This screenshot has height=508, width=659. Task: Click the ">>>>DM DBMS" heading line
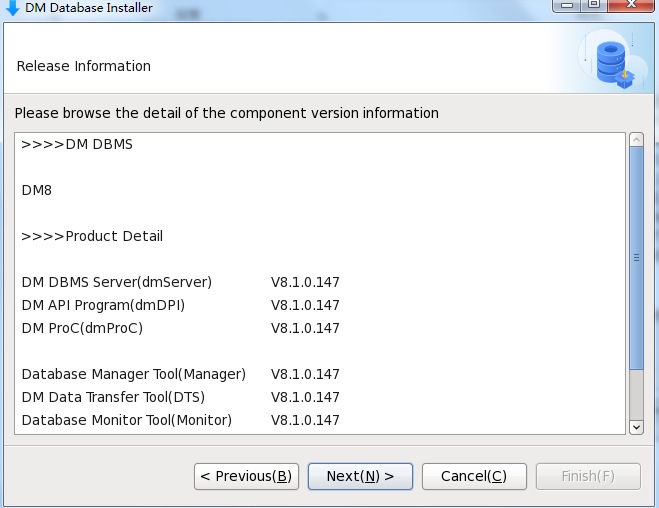77,144
